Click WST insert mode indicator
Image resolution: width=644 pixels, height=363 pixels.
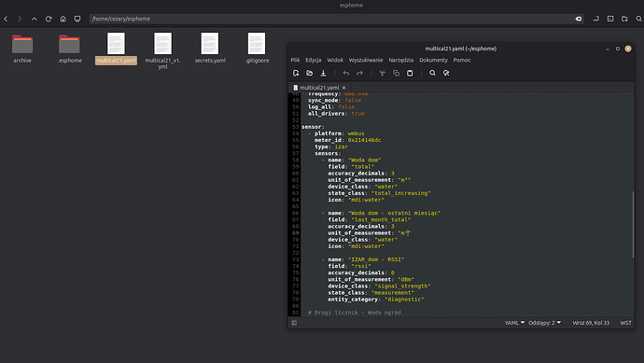tap(625, 323)
